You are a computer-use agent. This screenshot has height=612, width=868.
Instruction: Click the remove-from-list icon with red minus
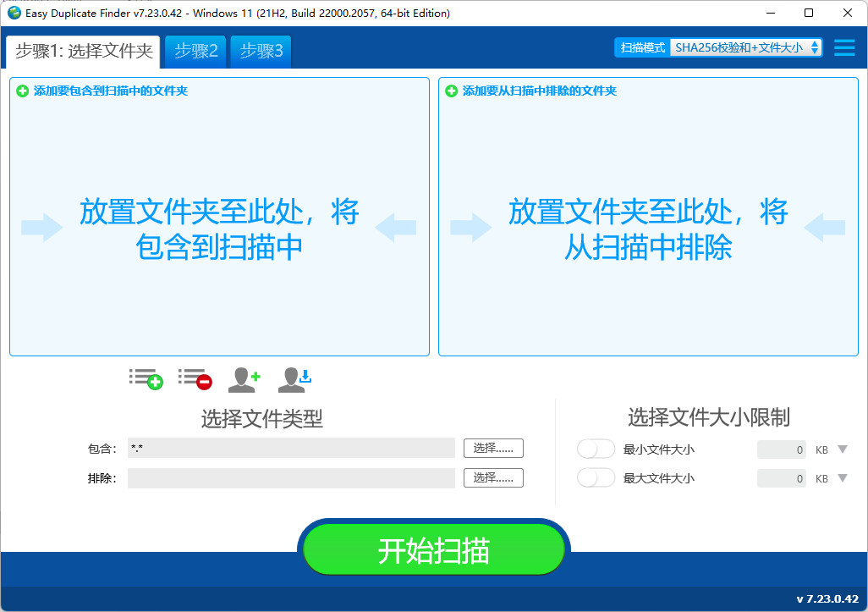(195, 379)
